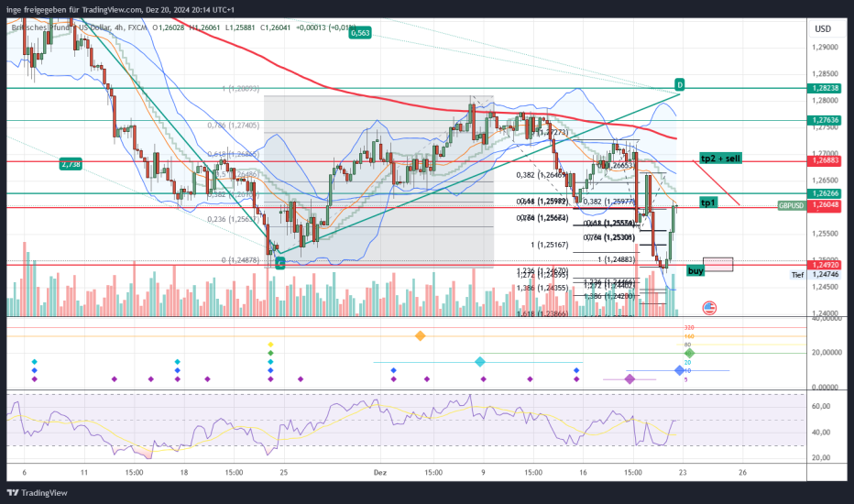This screenshot has width=854, height=504.
Task: Click the green 0,563 ratio label
Action: [360, 32]
